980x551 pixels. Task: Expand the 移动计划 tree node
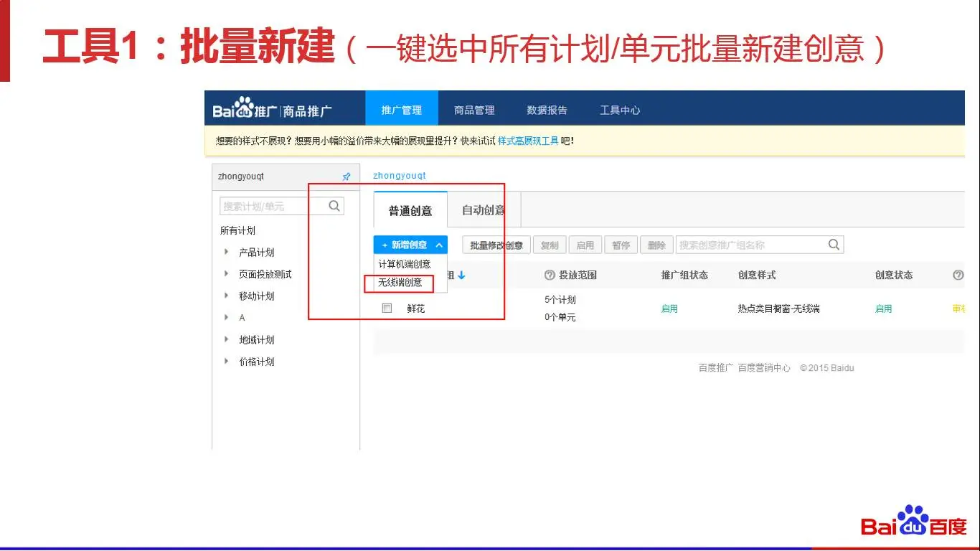(226, 296)
